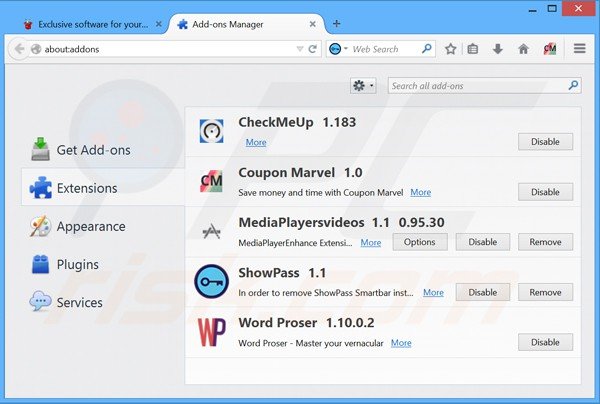Disable the Coupon Marvel extension
This screenshot has height=404, width=600.
click(x=545, y=192)
